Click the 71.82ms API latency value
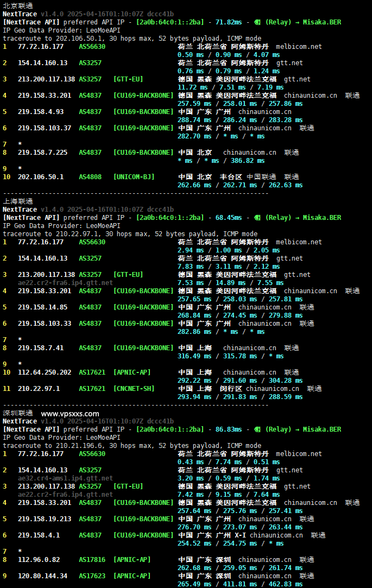Screen dimensions: 372x588 click(229, 22)
